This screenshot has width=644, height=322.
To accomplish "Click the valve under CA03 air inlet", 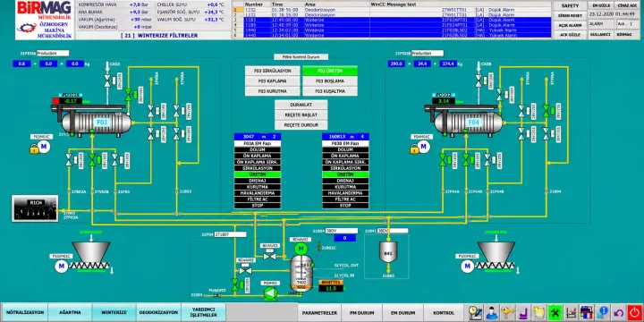I will [107, 80].
